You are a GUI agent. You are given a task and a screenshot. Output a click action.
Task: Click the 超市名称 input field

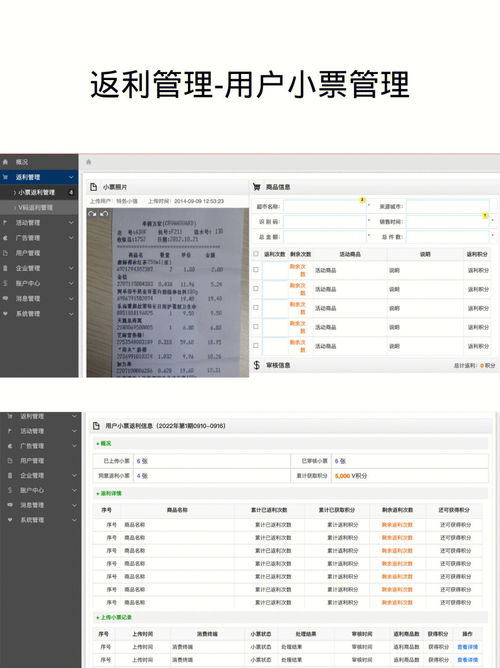click(325, 207)
